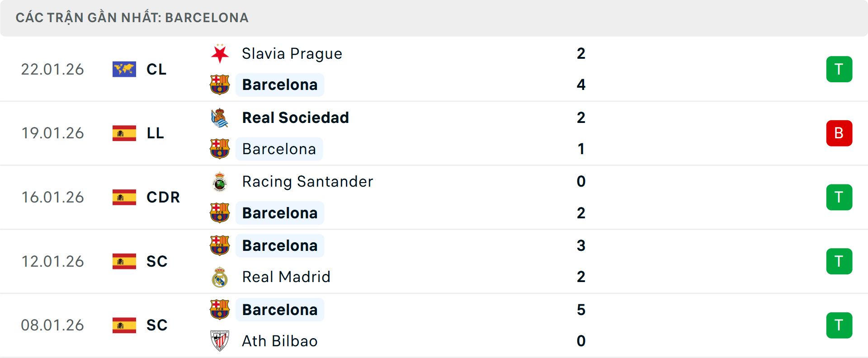Click the Racing Santander team name
The image size is (868, 358).
307,181
